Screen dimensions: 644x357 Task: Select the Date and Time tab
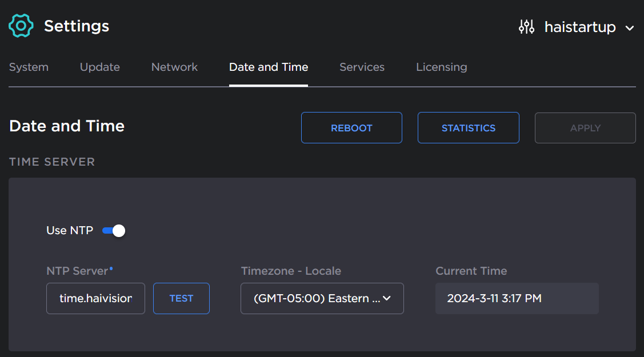click(x=269, y=67)
